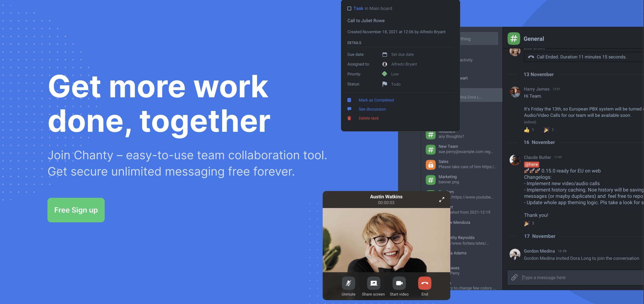
Task: Expand the Assigned to field dropdown
Action: coord(404,64)
